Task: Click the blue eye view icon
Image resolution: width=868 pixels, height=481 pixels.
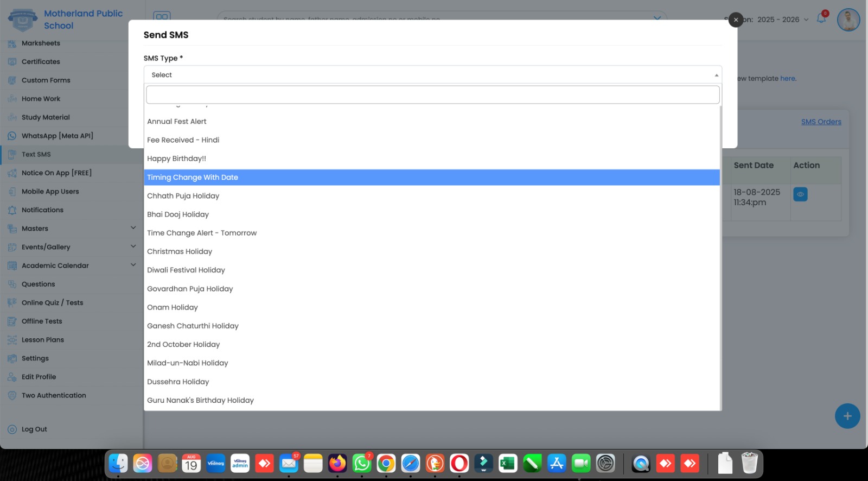Action: tap(800, 194)
